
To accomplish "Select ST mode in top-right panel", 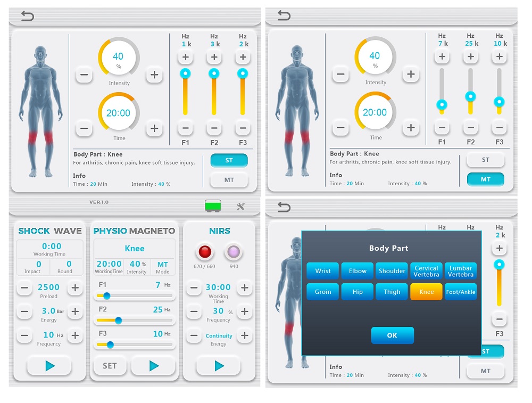I will [x=486, y=160].
